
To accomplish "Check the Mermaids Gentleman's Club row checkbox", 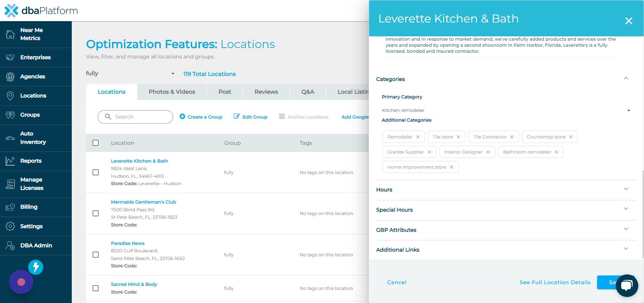I will (x=96, y=213).
